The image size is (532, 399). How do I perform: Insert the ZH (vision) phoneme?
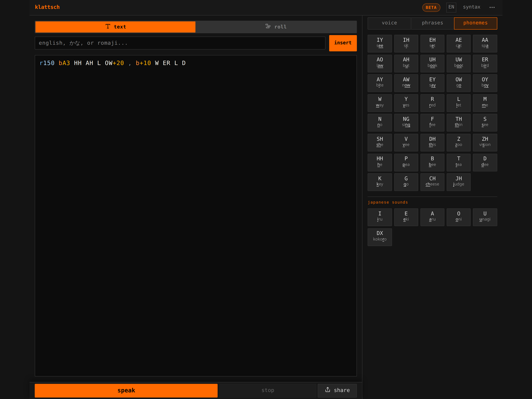[x=485, y=143]
